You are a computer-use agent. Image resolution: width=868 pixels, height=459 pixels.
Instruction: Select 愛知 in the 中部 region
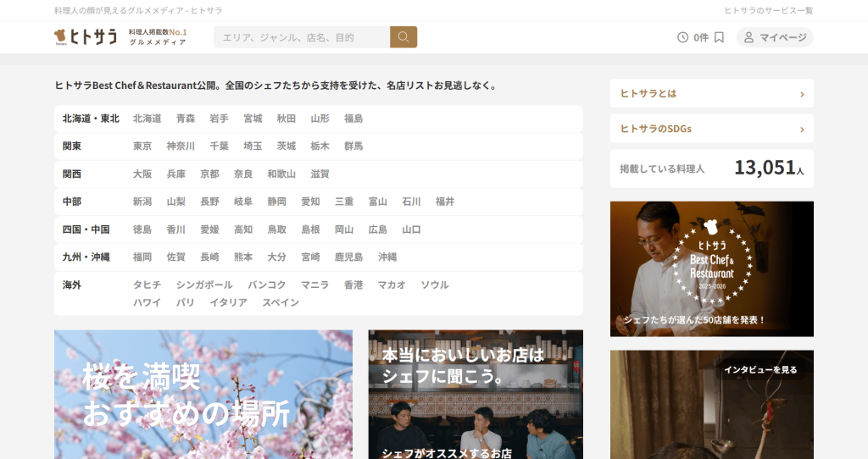point(310,202)
